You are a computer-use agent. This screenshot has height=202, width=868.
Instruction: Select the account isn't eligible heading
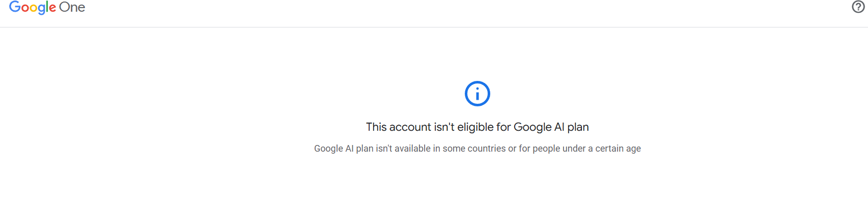tap(478, 127)
